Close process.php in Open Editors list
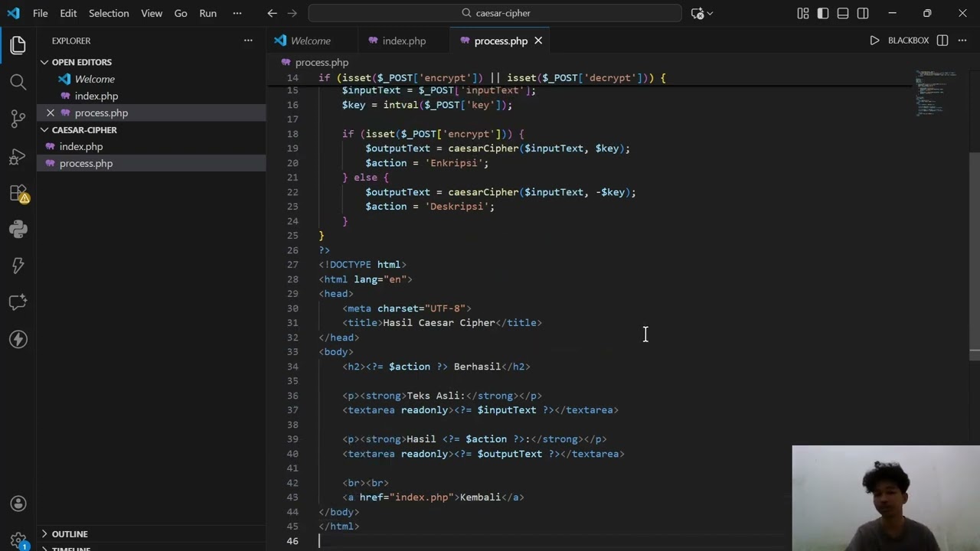 click(51, 112)
